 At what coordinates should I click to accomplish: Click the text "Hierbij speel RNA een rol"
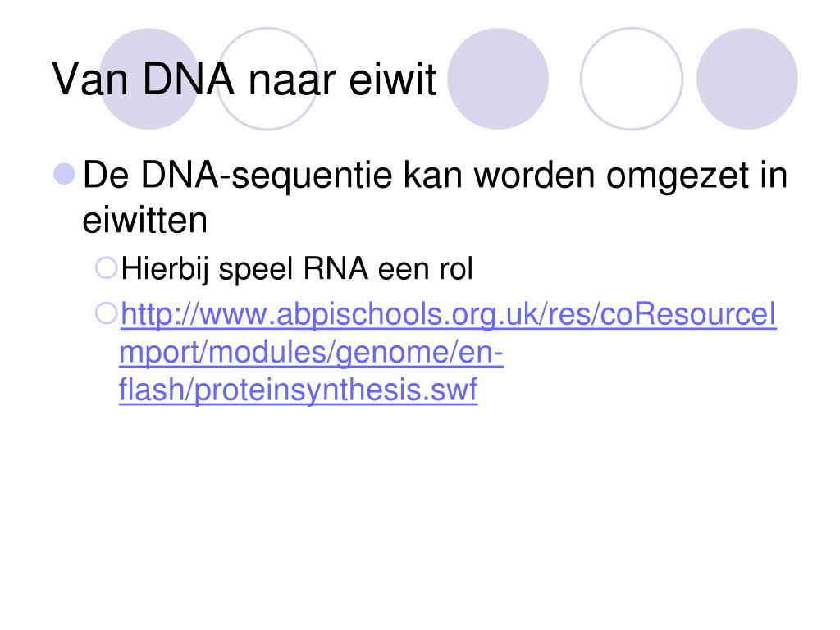tap(297, 269)
